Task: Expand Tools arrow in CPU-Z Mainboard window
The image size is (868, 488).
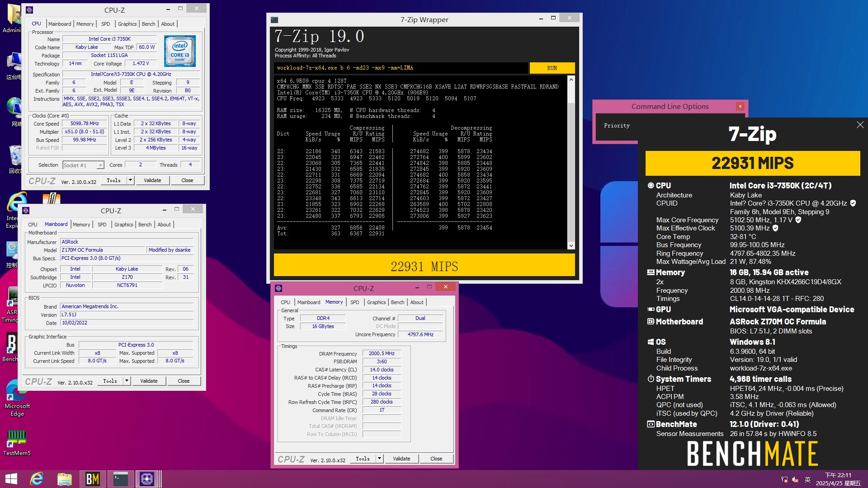Action: 127,381
